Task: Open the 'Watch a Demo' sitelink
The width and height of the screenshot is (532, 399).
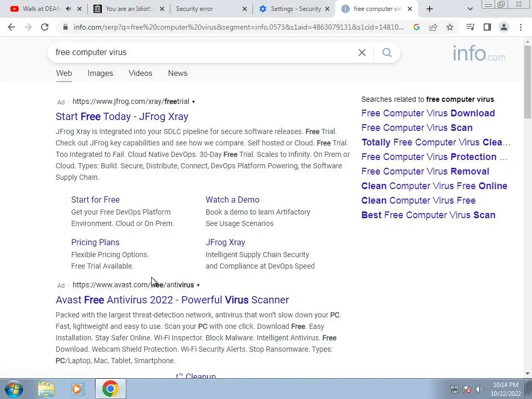Action: click(x=232, y=200)
